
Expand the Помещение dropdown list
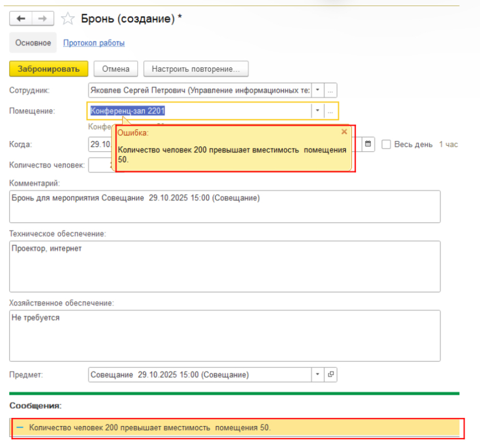pyautogui.click(x=318, y=111)
